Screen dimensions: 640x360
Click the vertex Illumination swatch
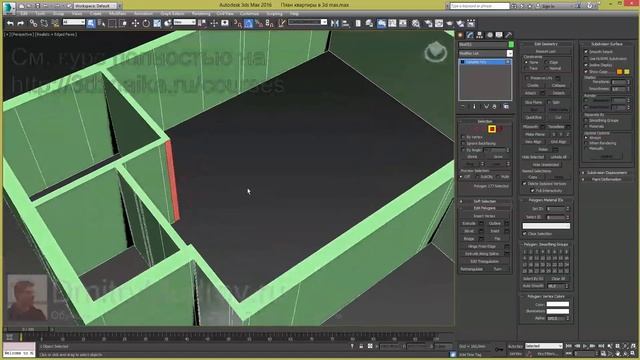click(x=558, y=311)
